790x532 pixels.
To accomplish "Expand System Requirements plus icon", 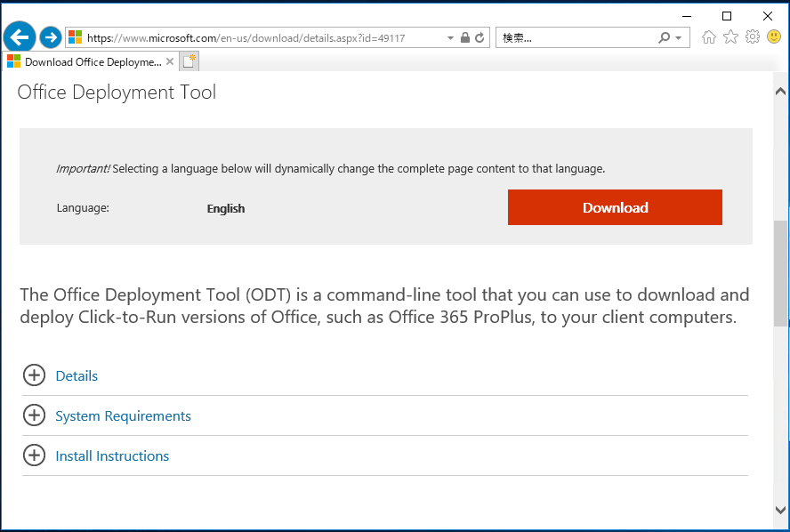I will tap(35, 415).
